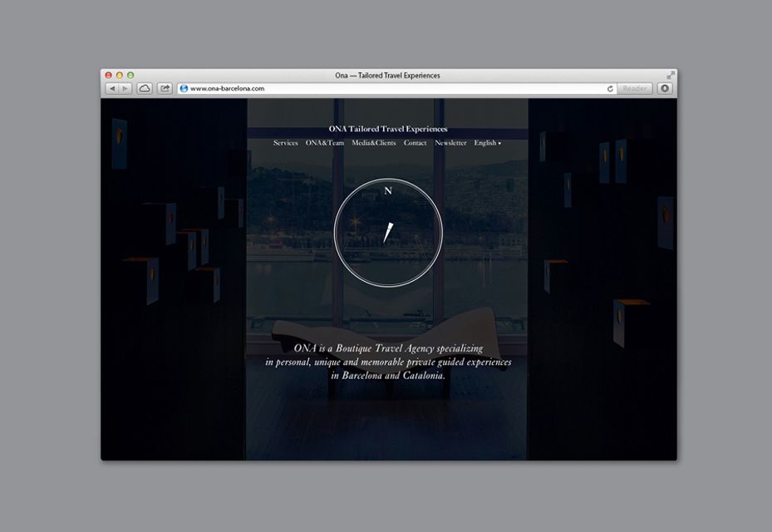Open the Services menu item

(286, 143)
